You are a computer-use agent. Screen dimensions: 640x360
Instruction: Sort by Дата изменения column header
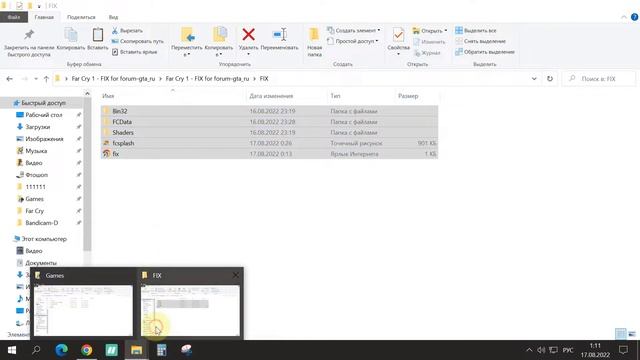(x=271, y=96)
